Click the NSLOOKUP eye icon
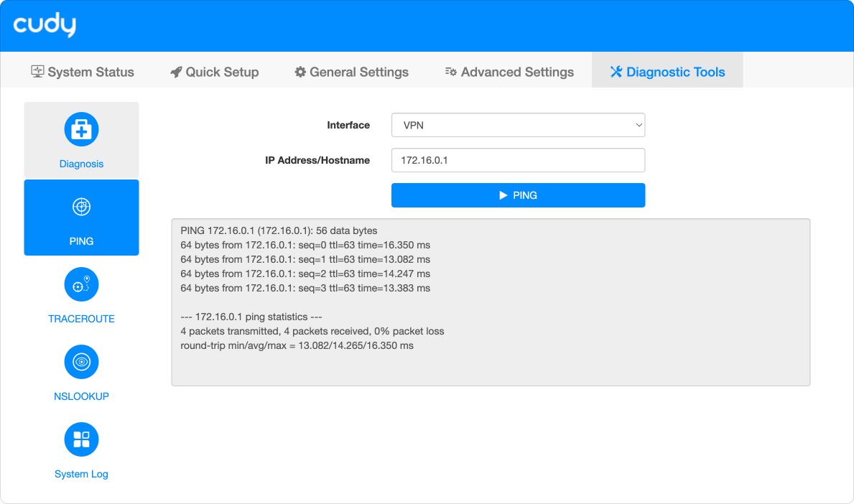 click(x=81, y=363)
